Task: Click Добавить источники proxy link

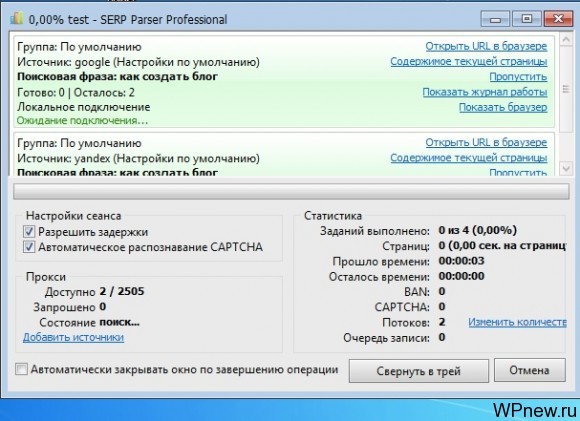Action: tap(73, 337)
